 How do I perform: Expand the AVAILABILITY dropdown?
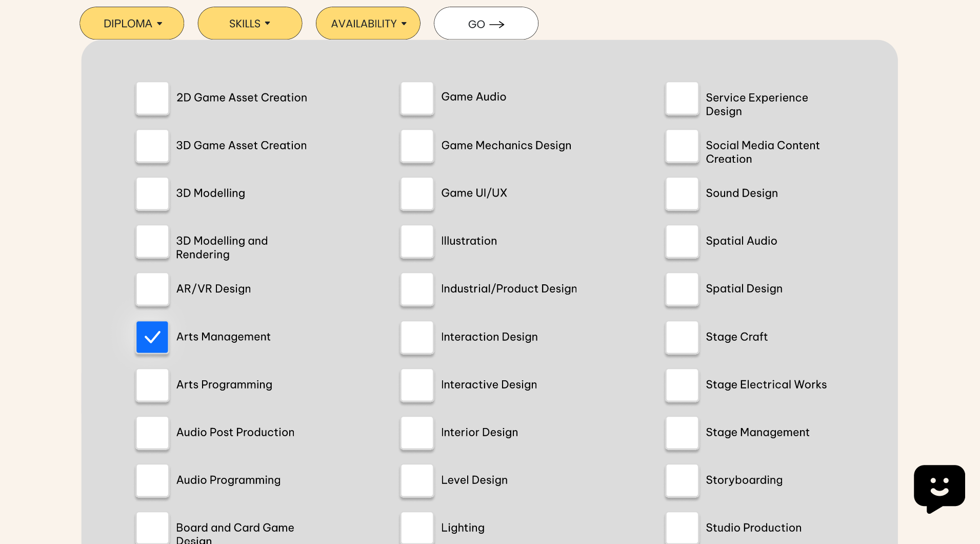(x=368, y=24)
